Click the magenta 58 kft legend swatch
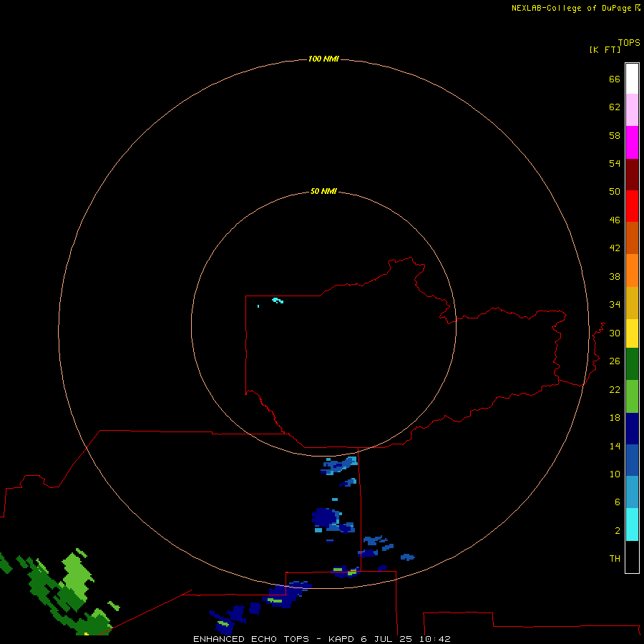 (x=632, y=142)
